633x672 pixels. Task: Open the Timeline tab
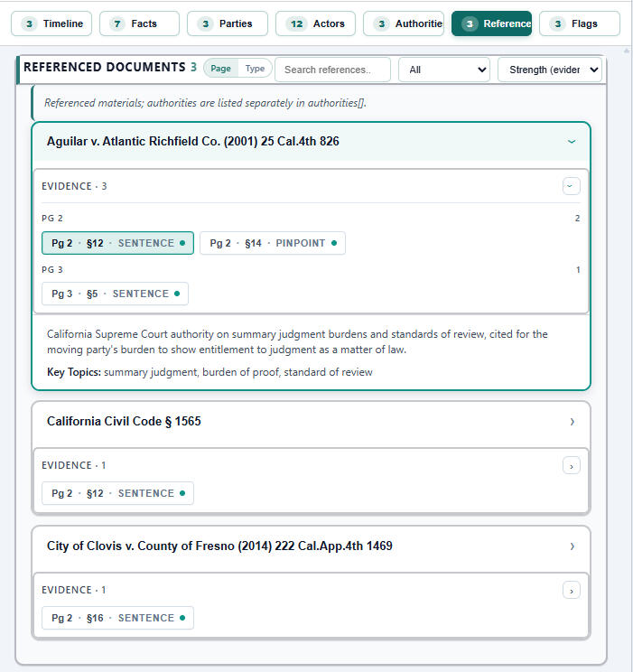pos(51,23)
